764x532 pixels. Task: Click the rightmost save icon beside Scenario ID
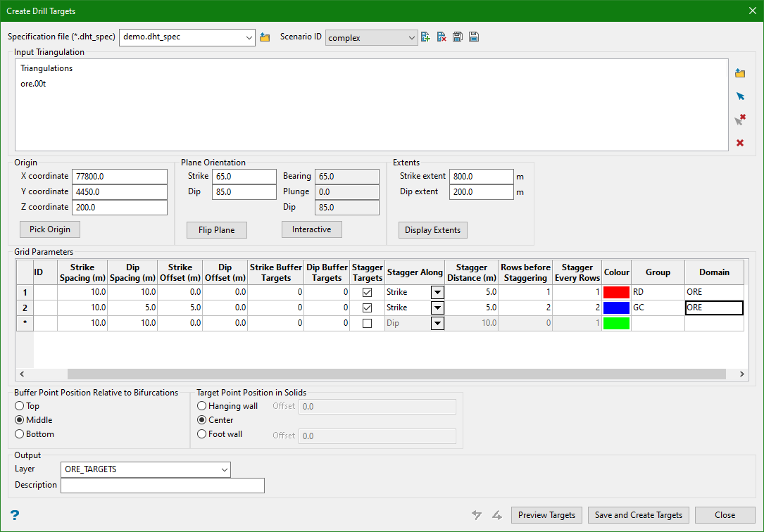point(474,37)
